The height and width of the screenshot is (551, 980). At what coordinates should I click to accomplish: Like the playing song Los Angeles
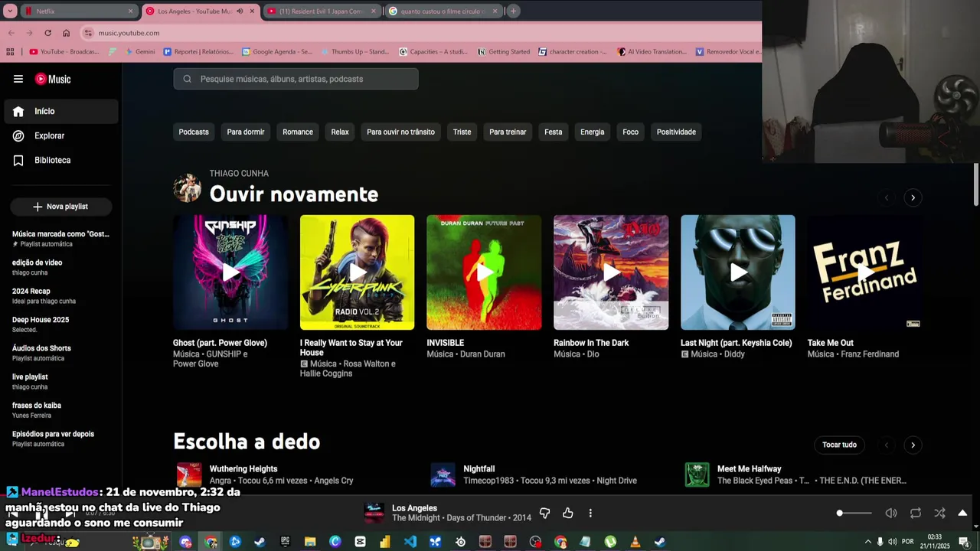[x=567, y=513]
